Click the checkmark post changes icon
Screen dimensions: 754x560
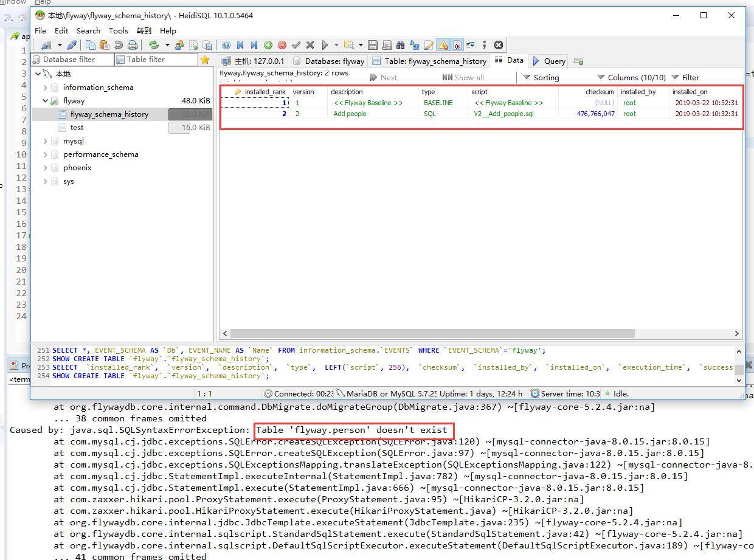[x=296, y=45]
